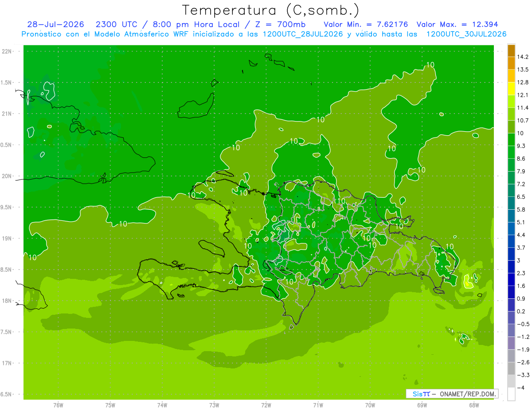Click the '69W' longitude label
The width and height of the screenshot is (532, 411).
(x=422, y=405)
